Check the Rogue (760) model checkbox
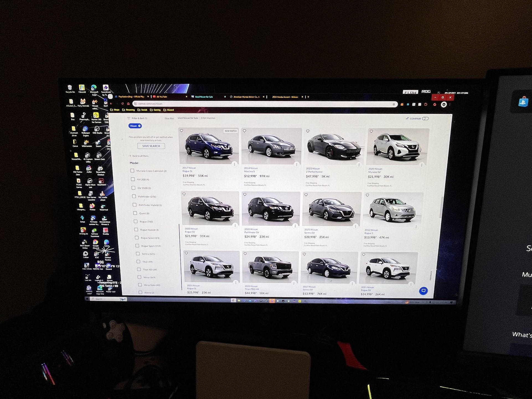 136,221
